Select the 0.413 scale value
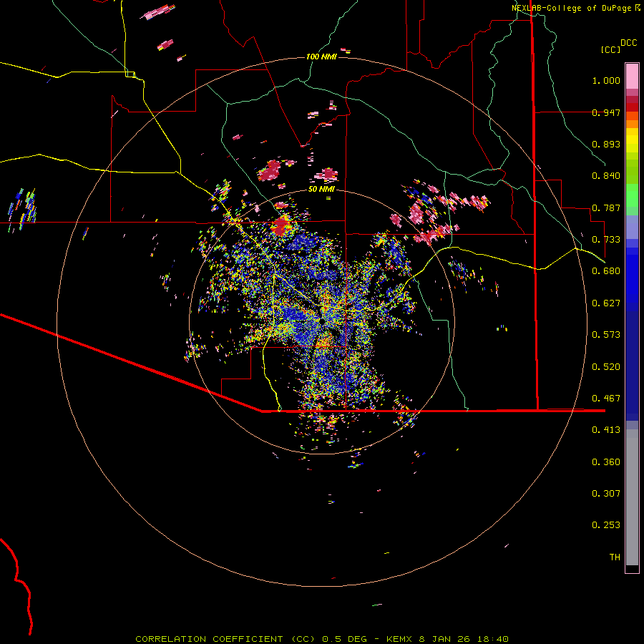 coord(606,430)
